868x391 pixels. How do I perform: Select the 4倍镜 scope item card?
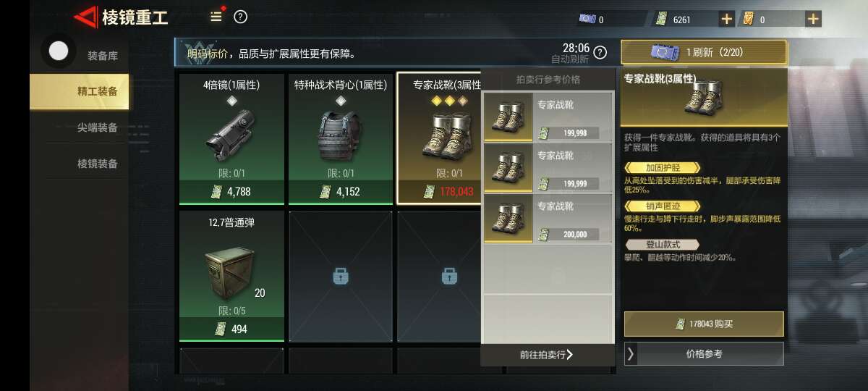tap(231, 138)
